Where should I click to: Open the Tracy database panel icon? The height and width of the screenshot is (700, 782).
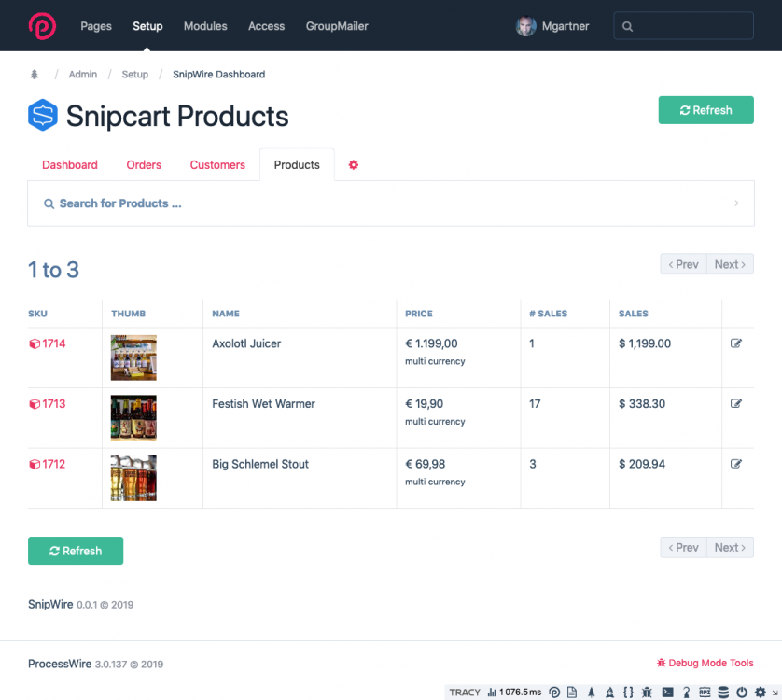pos(723,692)
